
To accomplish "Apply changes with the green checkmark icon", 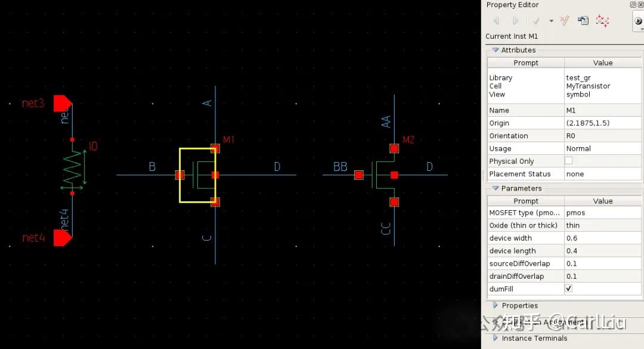I will coord(535,20).
